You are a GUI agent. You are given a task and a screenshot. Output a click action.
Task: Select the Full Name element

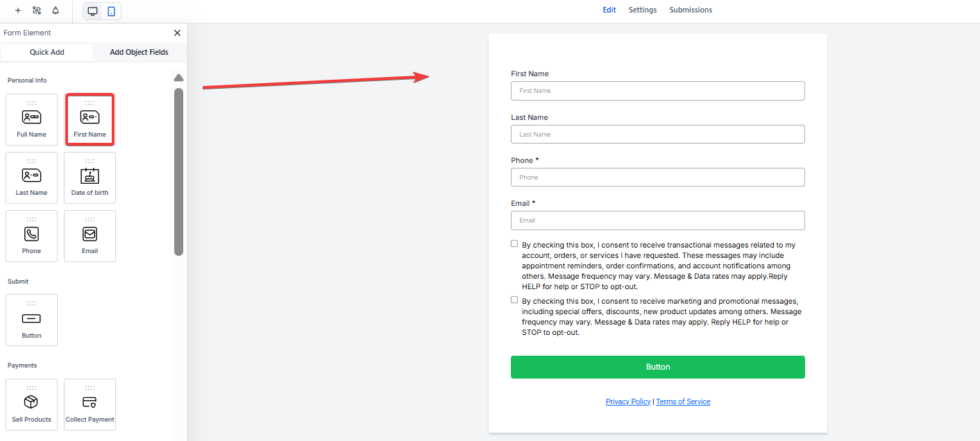click(x=31, y=120)
